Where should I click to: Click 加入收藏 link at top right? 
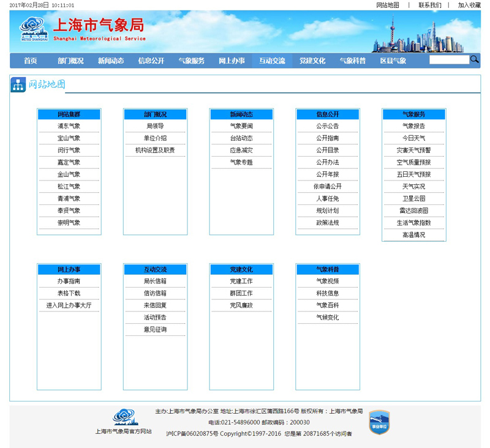469,5
